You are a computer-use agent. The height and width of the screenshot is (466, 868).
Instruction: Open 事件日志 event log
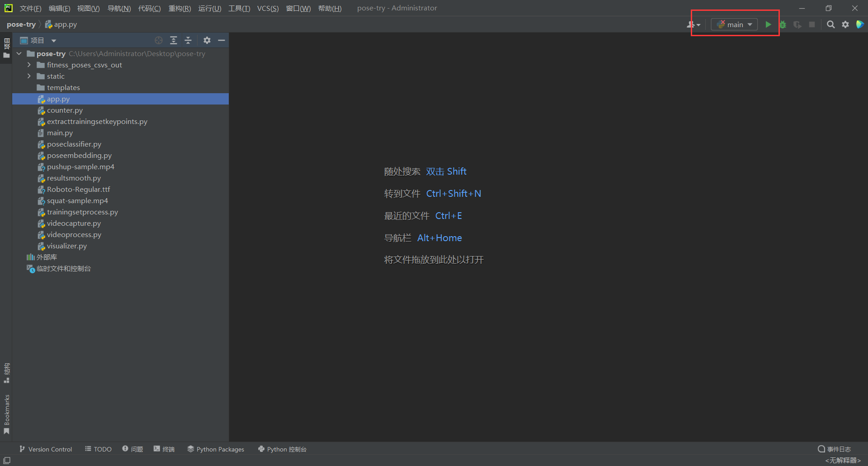[835, 449]
